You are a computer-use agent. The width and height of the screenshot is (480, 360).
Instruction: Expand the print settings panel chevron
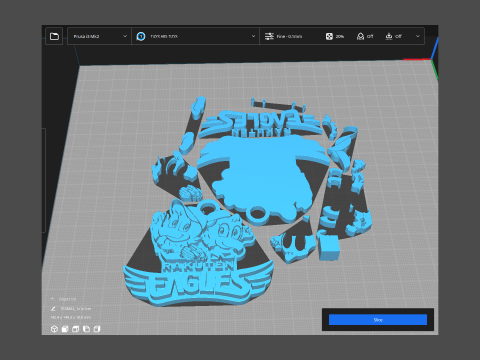pyautogui.click(x=418, y=36)
